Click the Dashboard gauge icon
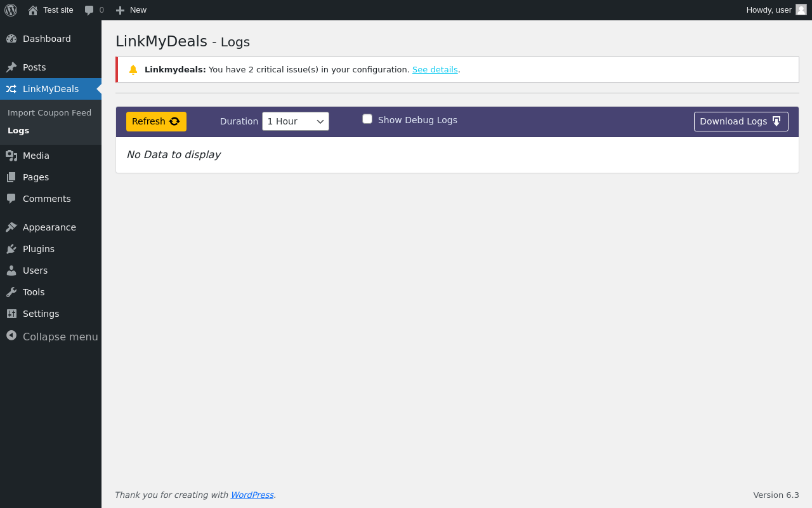 click(11, 39)
